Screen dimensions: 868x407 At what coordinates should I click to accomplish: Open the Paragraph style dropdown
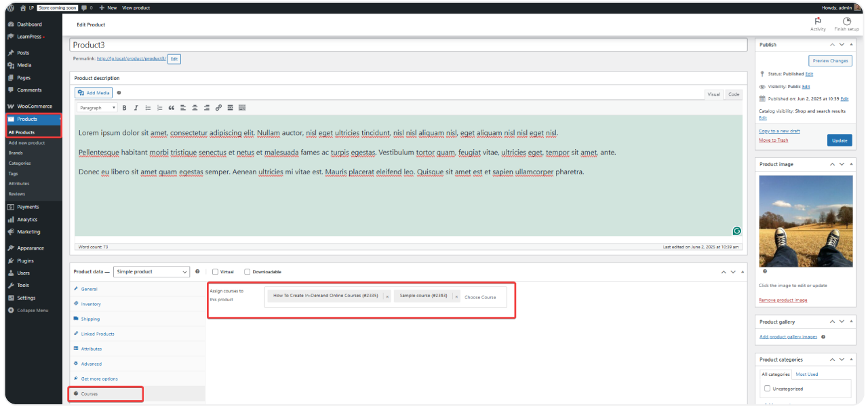coord(98,107)
